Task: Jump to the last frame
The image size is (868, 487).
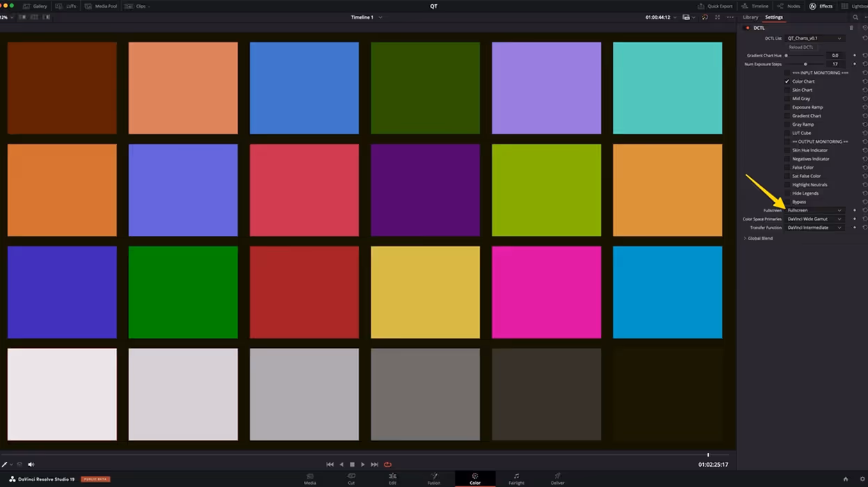Action: [374, 464]
